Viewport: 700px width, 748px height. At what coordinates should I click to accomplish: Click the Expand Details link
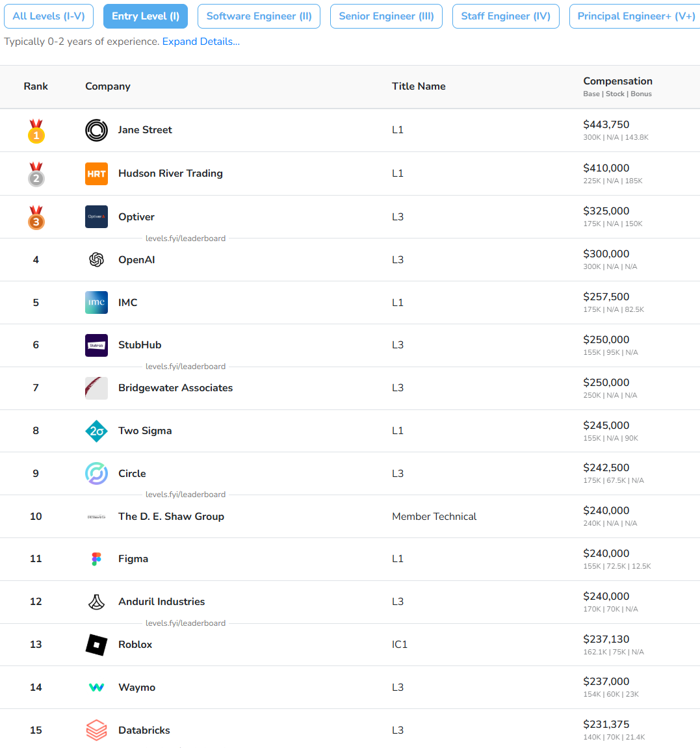(x=201, y=42)
